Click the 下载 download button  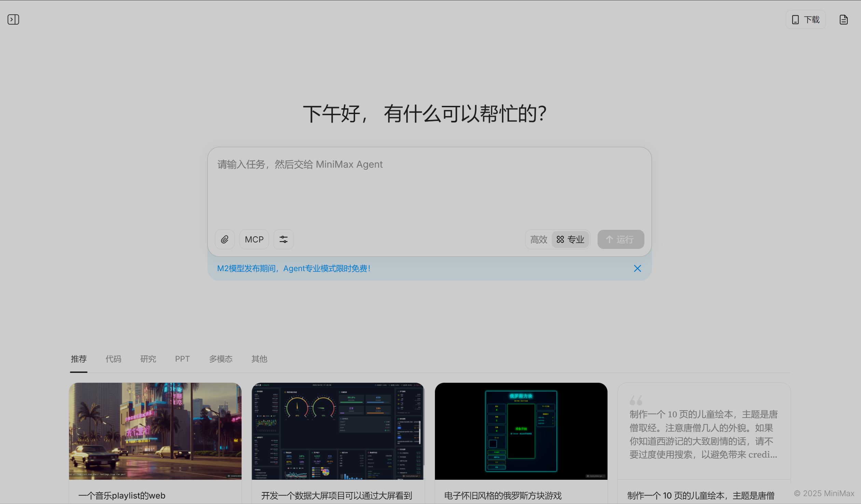click(x=805, y=19)
